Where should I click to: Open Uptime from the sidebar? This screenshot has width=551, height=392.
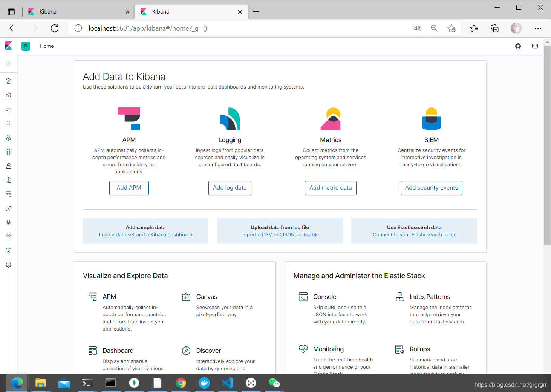[x=8, y=208]
